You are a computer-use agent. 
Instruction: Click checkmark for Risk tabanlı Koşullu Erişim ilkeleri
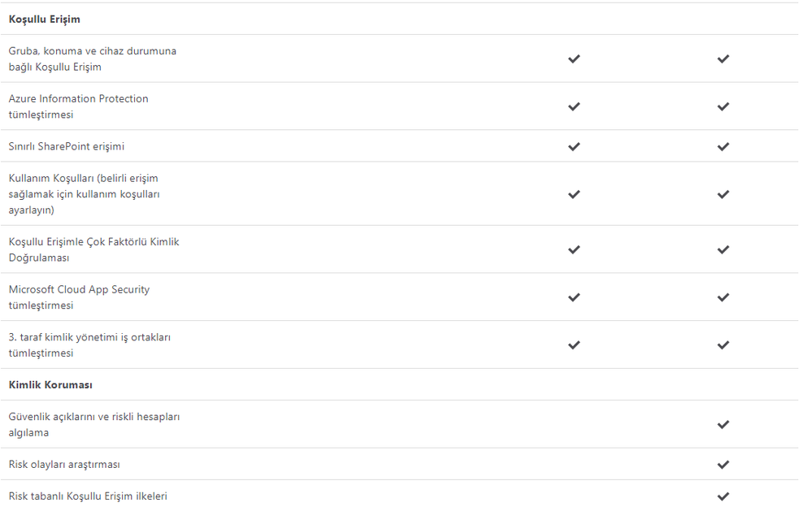click(723, 496)
